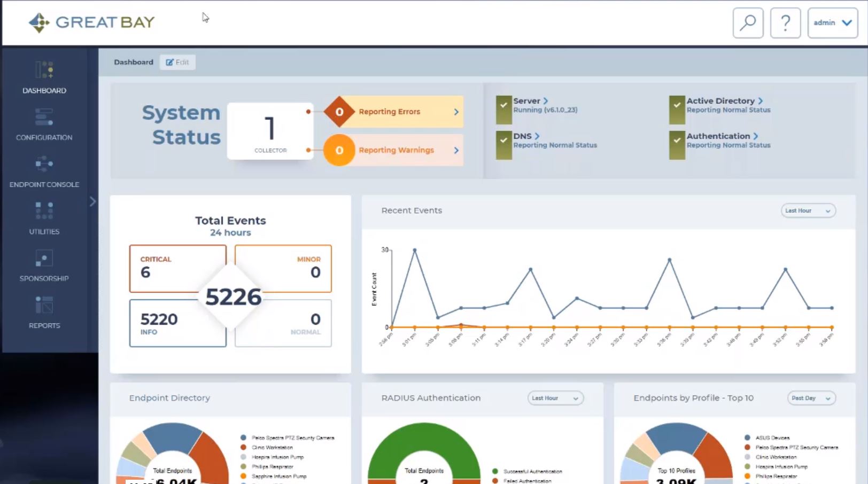The height and width of the screenshot is (484, 868).
Task: Click the Endpoint Directory panel title
Action: (x=169, y=398)
